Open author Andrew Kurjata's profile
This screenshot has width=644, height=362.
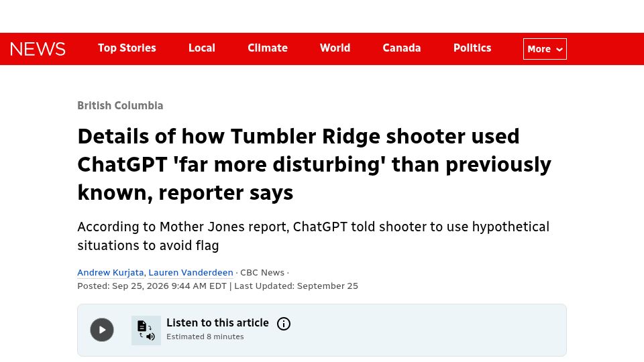click(111, 273)
